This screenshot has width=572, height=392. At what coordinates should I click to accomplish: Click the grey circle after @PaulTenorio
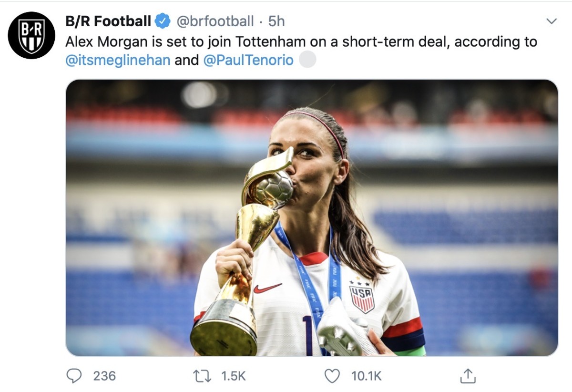308,61
